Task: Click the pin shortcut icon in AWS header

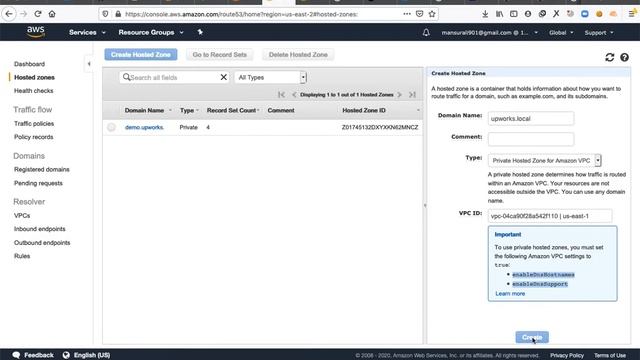Action: pos(200,32)
